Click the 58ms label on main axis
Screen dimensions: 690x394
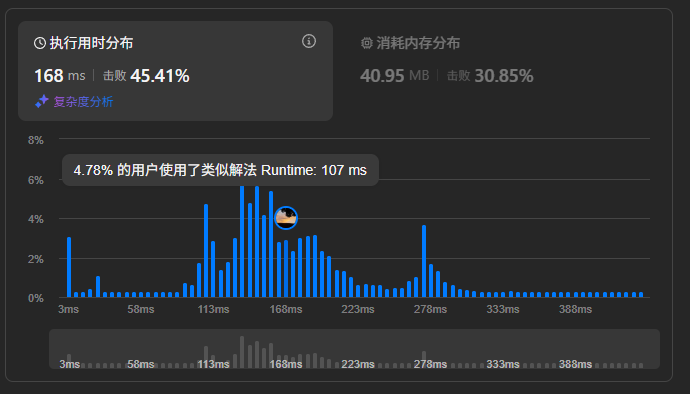(141, 309)
